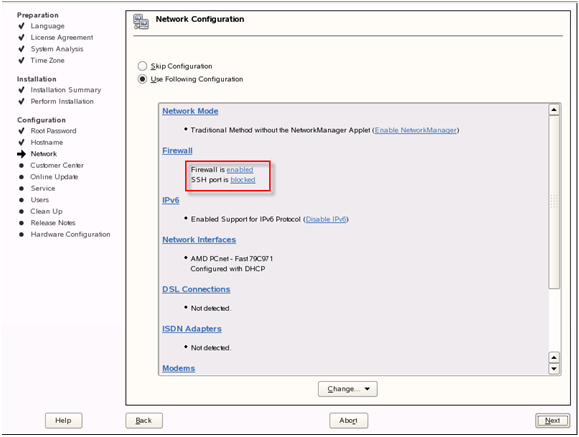The image size is (579, 437).
Task: Click the Help button
Action: (64, 420)
